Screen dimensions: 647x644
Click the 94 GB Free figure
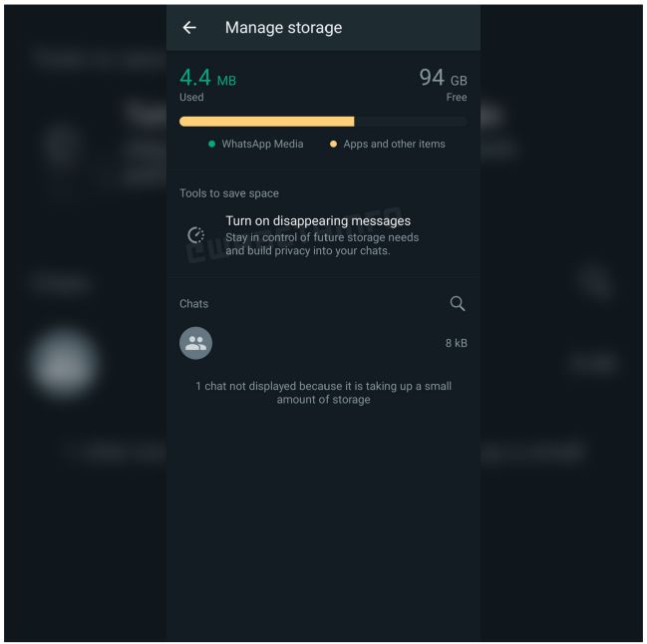[x=444, y=84]
